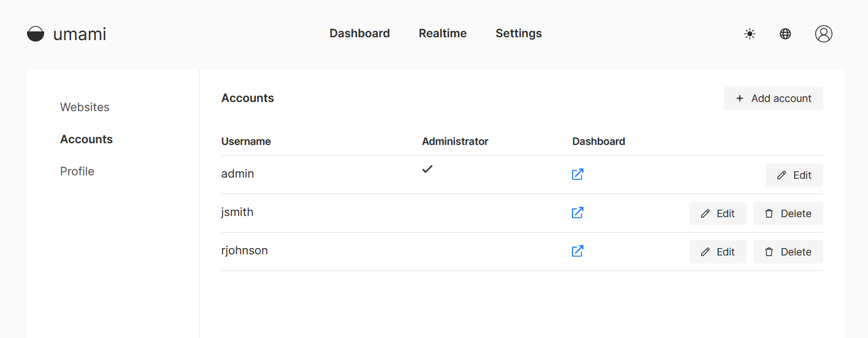Edit the admin account
The image size is (868, 338).
coord(794,175)
